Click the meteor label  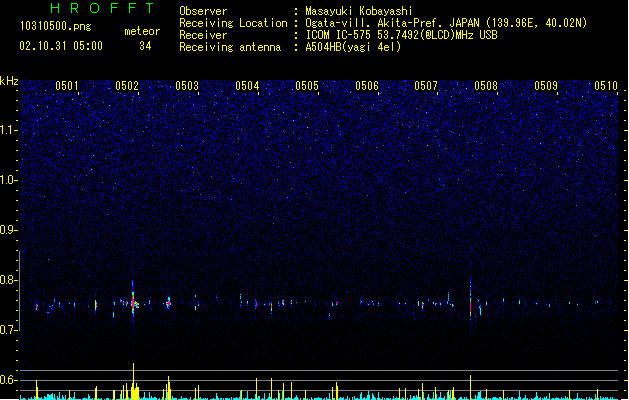pos(142,31)
